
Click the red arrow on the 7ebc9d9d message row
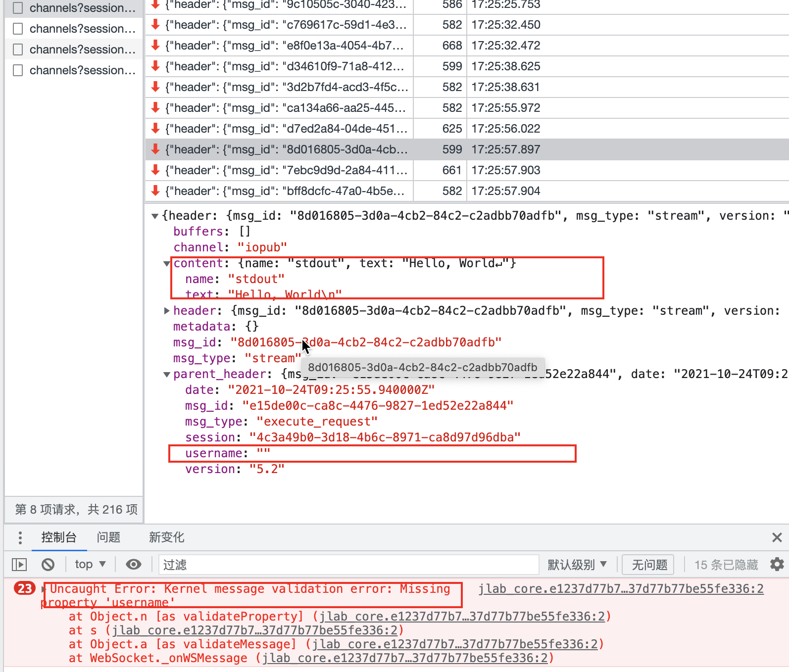155,170
